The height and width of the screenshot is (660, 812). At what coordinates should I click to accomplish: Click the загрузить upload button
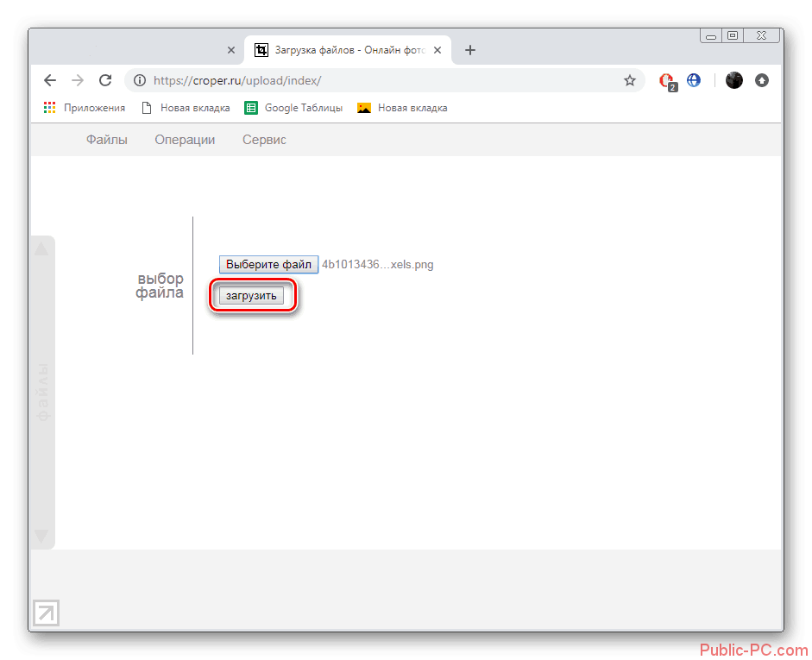[x=251, y=296]
